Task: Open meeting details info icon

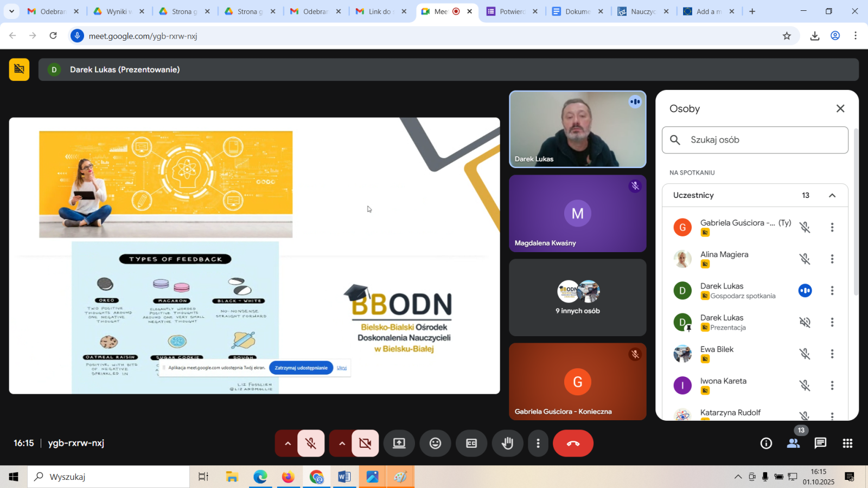Action: [766, 444]
